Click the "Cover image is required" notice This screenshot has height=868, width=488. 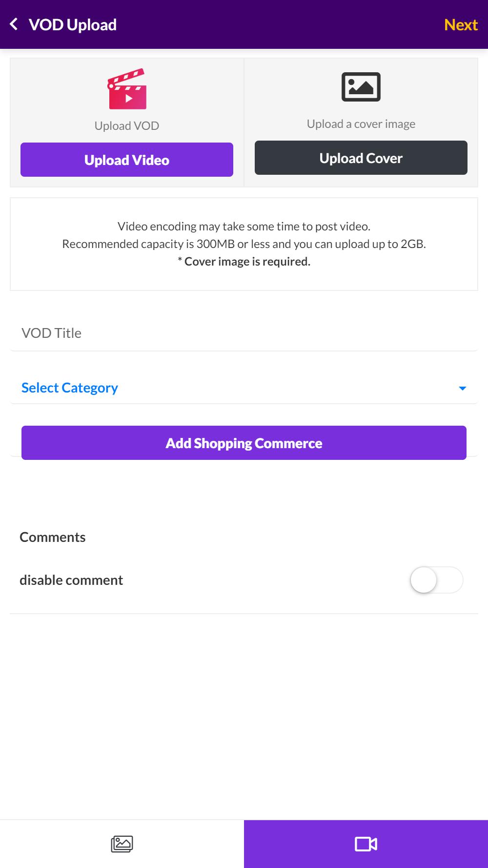point(244,262)
